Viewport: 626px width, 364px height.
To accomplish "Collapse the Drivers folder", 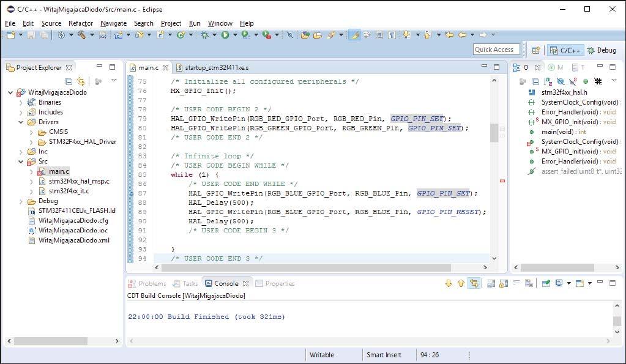I will pyautogui.click(x=21, y=122).
